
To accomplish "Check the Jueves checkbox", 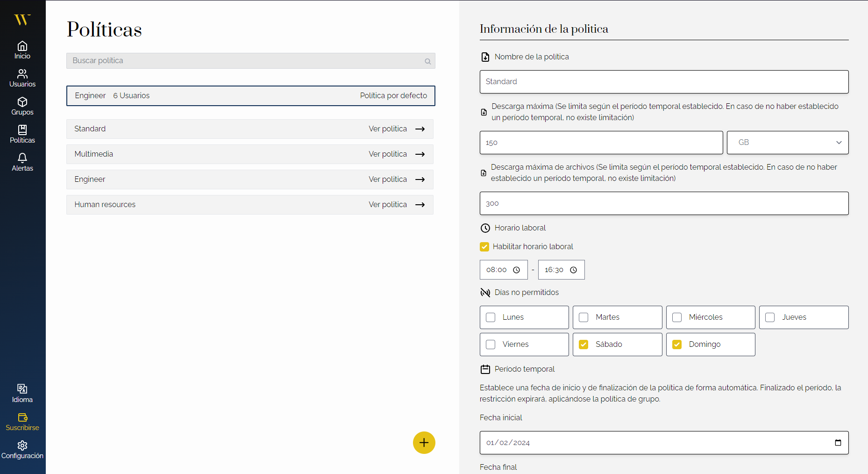I will [x=770, y=317].
